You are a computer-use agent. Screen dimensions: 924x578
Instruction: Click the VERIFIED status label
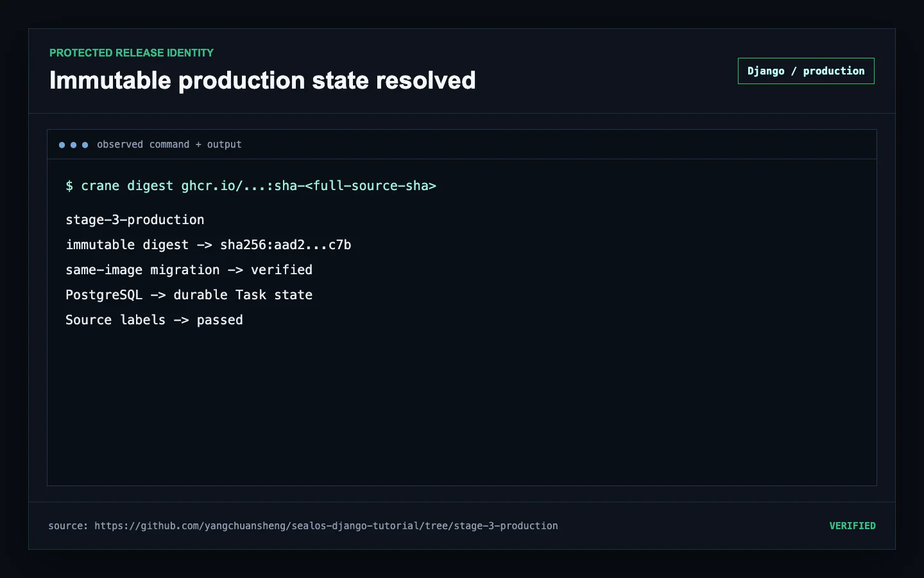852,526
